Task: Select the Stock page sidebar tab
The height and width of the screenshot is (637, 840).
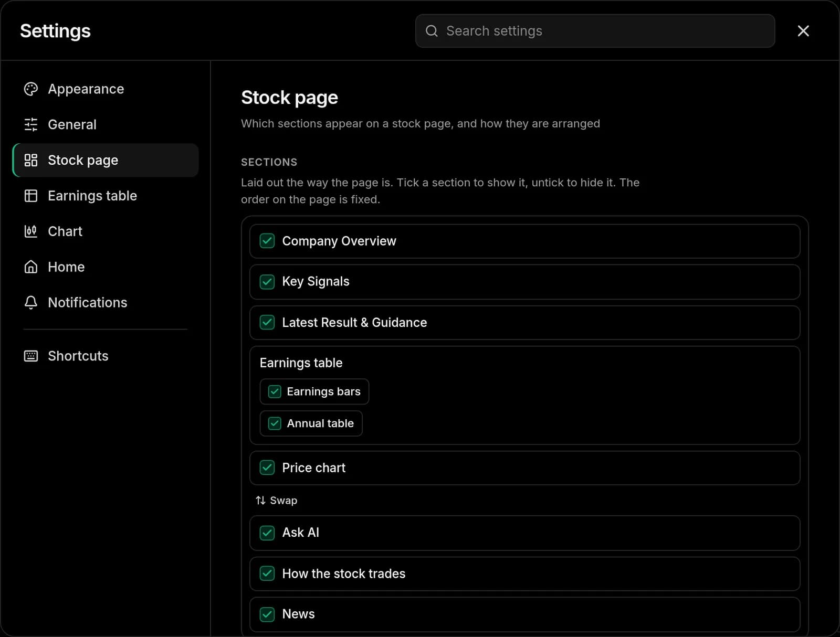Action: tap(106, 161)
